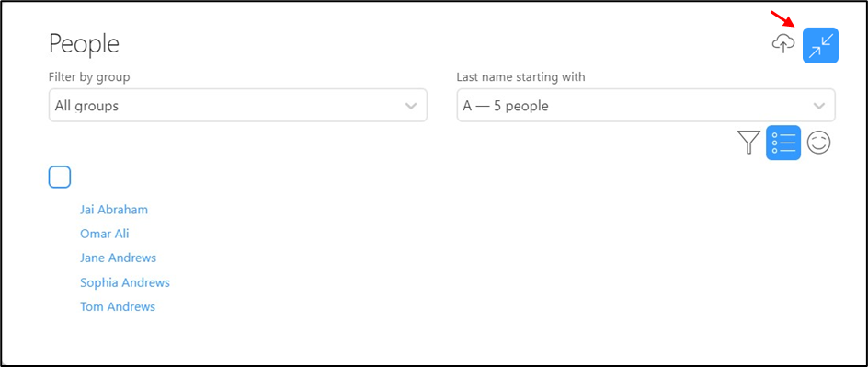Viewport: 868px width, 367px height.
Task: Switch to the bulleted list view icon
Action: pos(783,143)
